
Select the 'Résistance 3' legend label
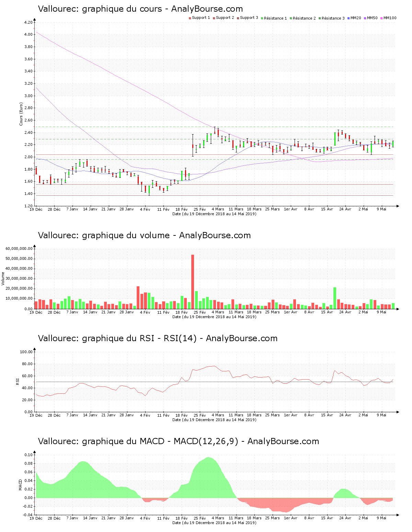coord(333,18)
